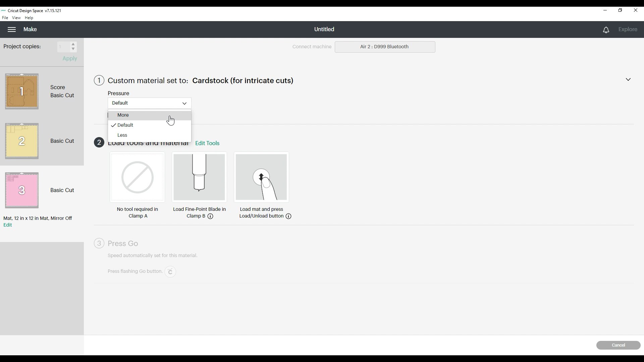Image resolution: width=644 pixels, height=362 pixels.
Task: Minimize the Cricut Design Space window
Action: point(605,10)
